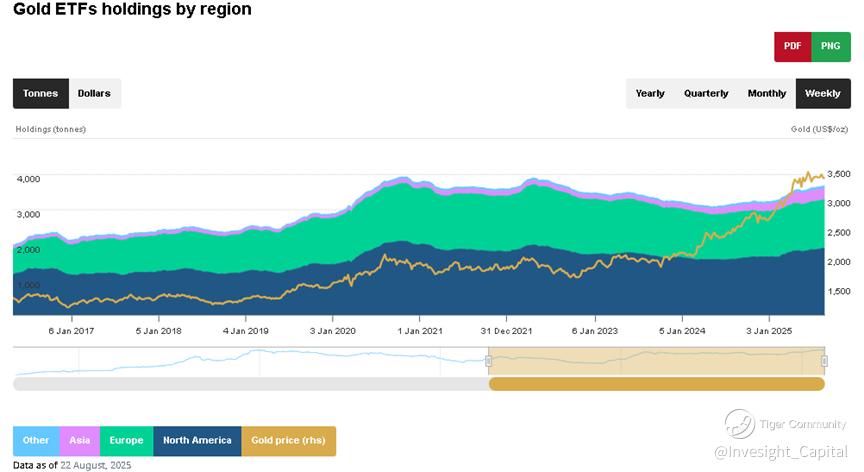Image resolution: width=864 pixels, height=472 pixels.
Task: Hide the Asia series in legend
Action: point(79,440)
